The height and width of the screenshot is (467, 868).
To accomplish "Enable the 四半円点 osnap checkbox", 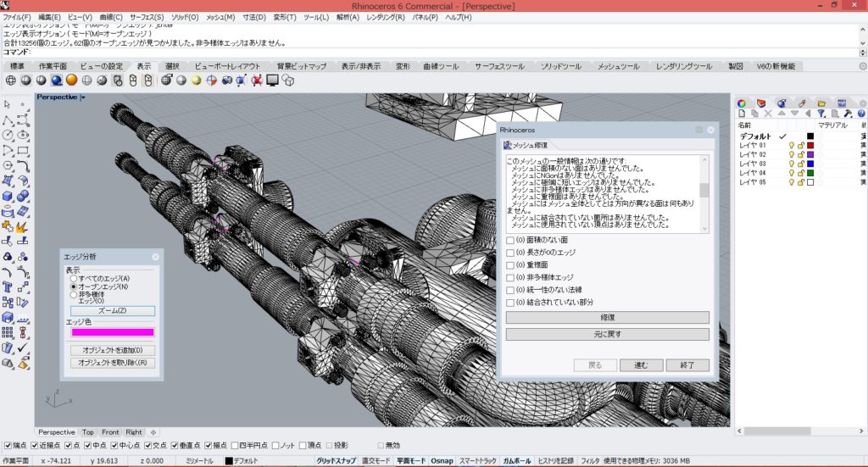I will 234,445.
